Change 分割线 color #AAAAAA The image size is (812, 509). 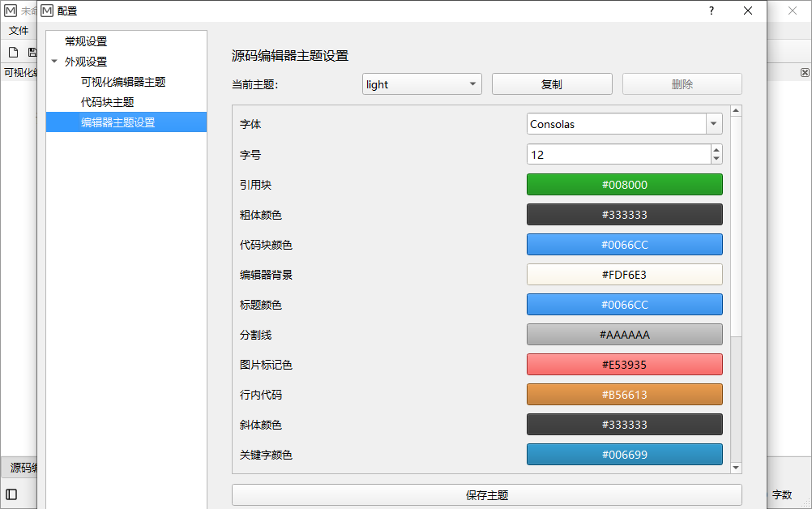pyautogui.click(x=625, y=335)
